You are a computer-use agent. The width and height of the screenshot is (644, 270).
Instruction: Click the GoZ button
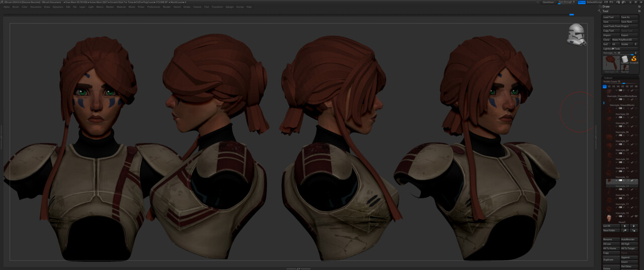tap(606, 44)
